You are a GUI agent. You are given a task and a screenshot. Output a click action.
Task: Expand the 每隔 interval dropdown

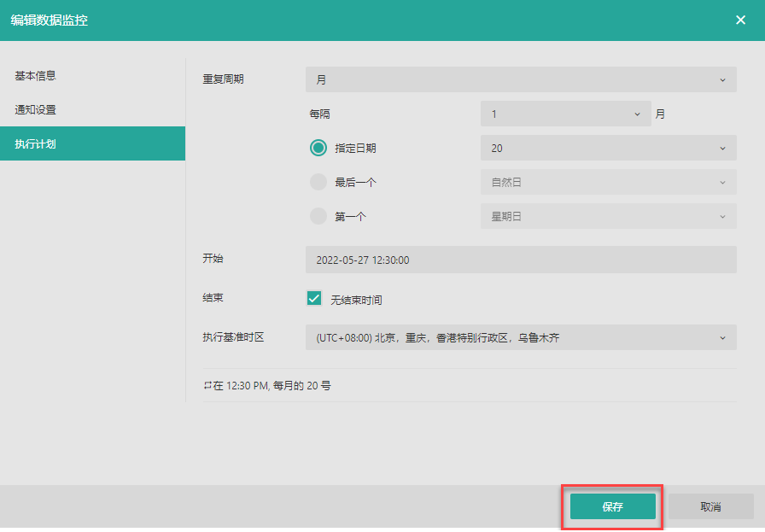565,114
